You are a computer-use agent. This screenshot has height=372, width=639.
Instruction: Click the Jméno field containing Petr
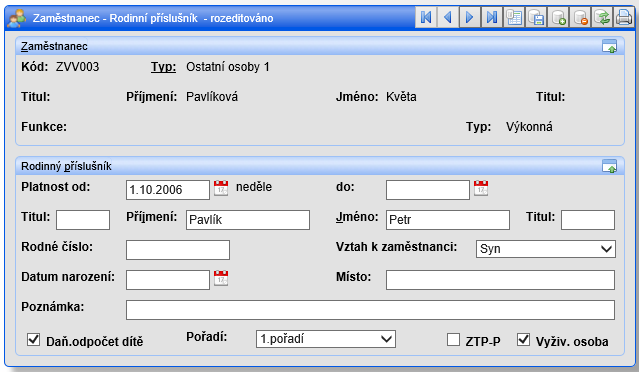pyautogui.click(x=448, y=220)
